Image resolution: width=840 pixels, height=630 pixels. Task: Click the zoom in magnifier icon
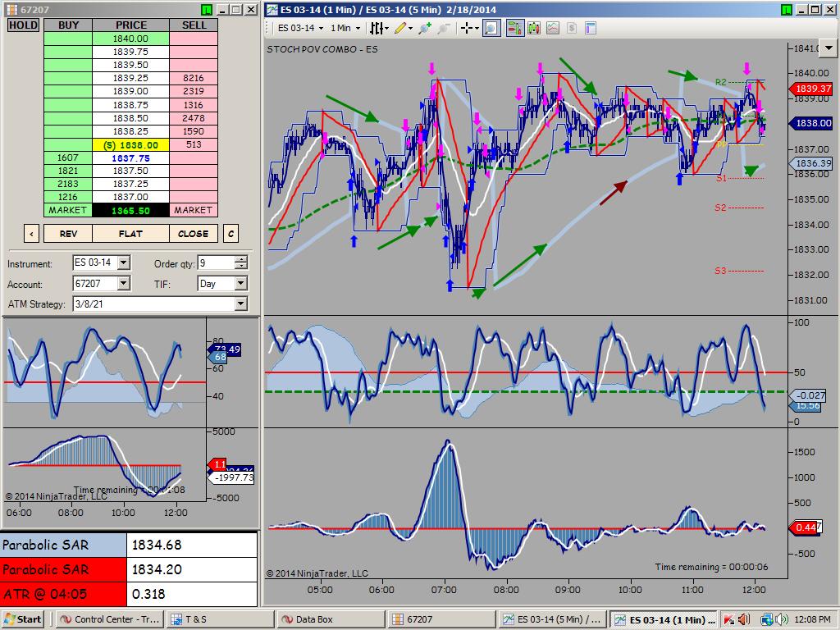[426, 28]
